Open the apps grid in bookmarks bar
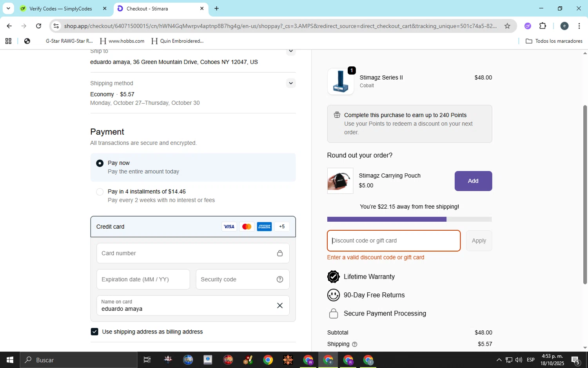This screenshot has width=588, height=368. pyautogui.click(x=8, y=41)
